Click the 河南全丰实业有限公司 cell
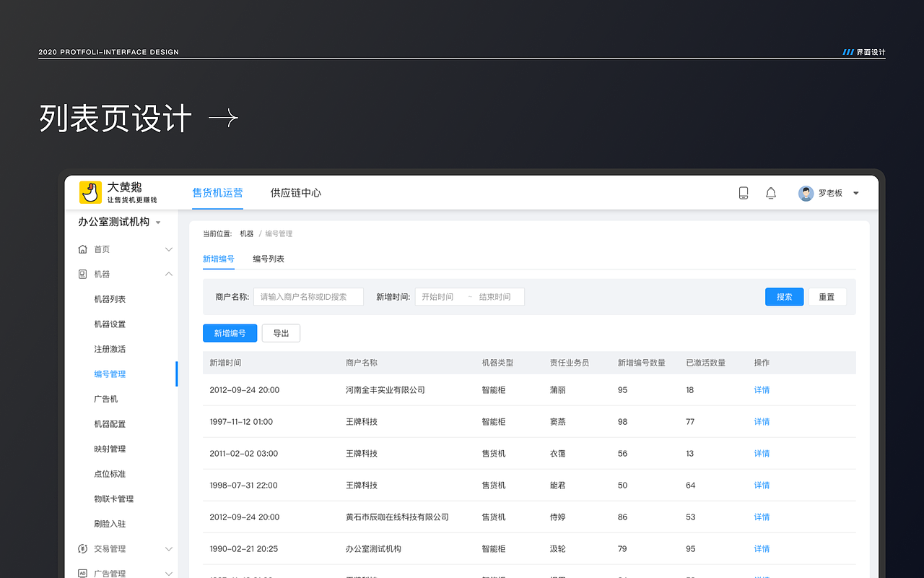This screenshot has width=924, height=578. coord(385,390)
